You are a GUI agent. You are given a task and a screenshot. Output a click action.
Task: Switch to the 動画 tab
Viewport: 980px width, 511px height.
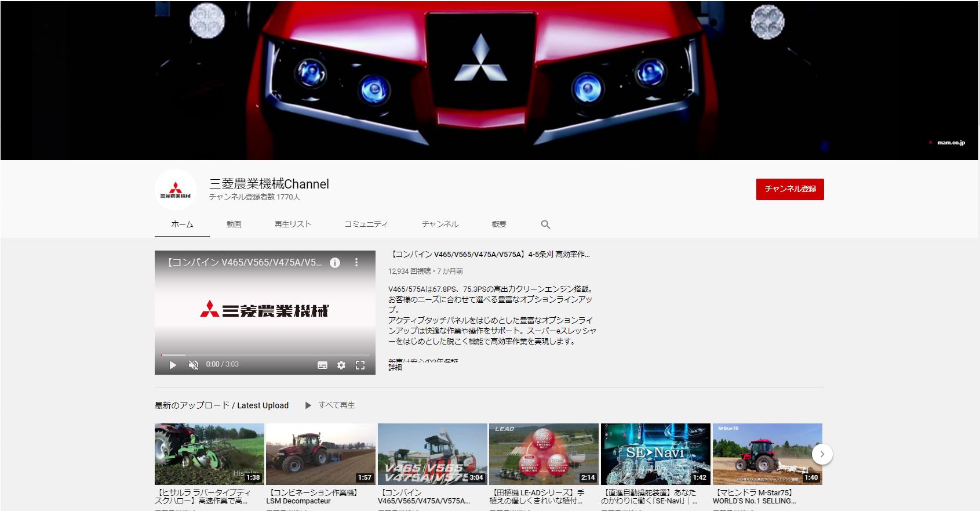[234, 224]
